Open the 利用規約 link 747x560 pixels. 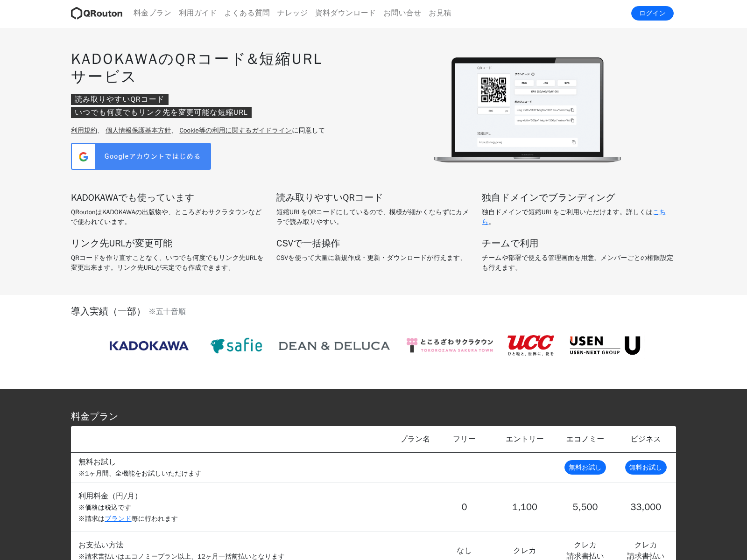84,130
